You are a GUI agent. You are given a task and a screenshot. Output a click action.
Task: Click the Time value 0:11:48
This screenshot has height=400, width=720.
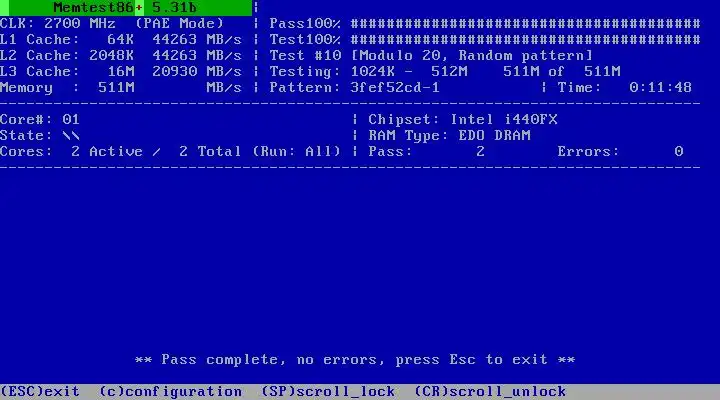point(660,87)
